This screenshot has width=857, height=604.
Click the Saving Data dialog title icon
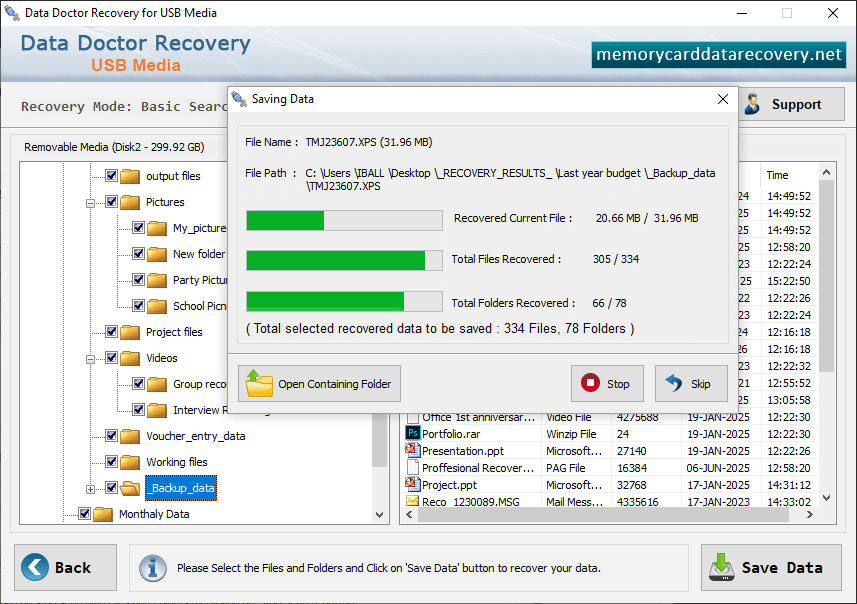[x=239, y=99]
